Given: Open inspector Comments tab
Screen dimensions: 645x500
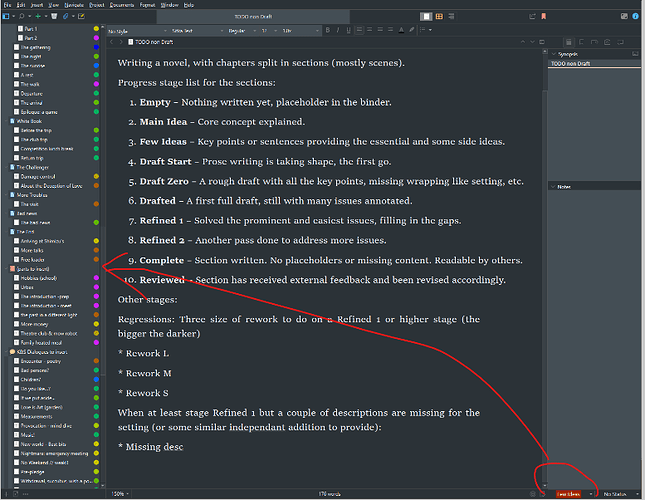Looking at the screenshot, I should 620,42.
